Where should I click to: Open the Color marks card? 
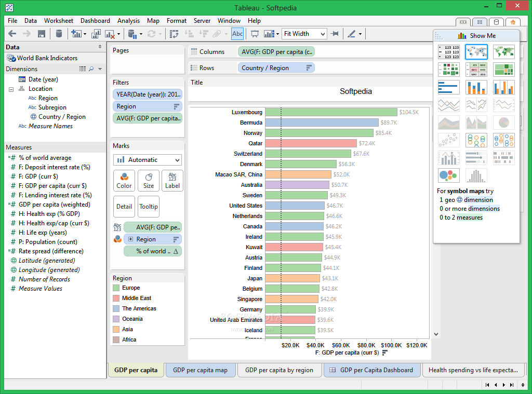tap(124, 180)
